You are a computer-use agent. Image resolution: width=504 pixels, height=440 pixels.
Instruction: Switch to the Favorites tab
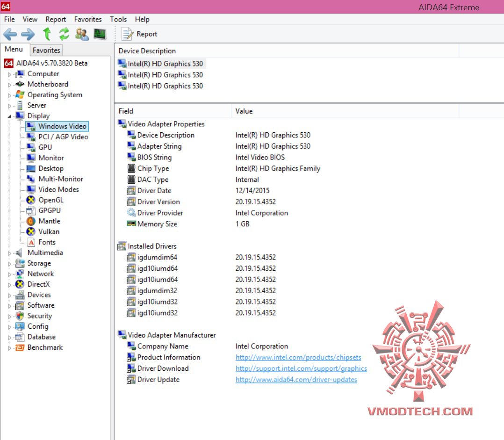[x=46, y=50]
